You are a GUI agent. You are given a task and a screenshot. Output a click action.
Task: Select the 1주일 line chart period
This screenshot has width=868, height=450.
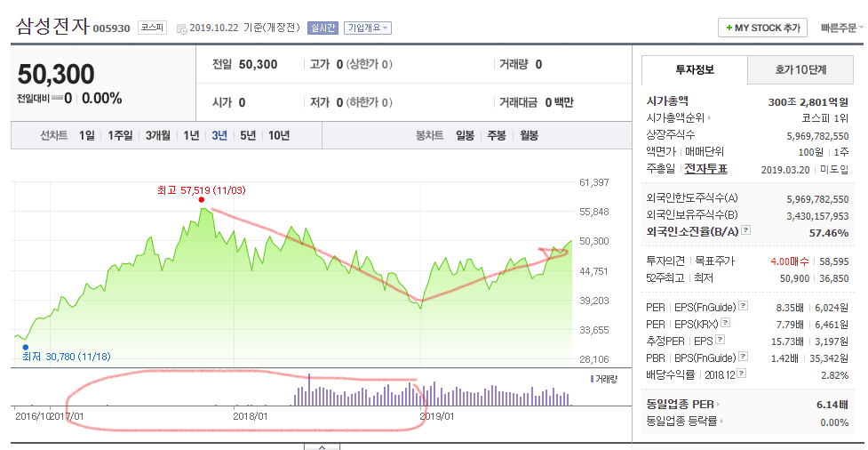120,136
